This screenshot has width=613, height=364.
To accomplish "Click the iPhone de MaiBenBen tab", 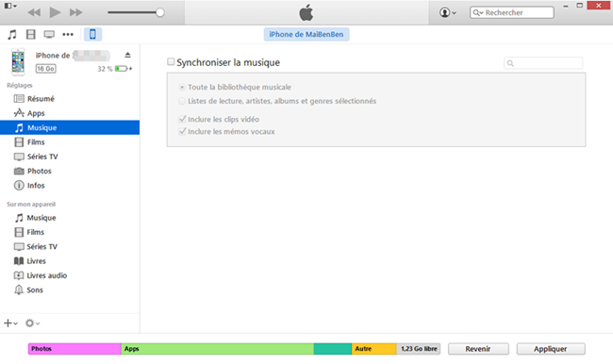I will coord(306,34).
